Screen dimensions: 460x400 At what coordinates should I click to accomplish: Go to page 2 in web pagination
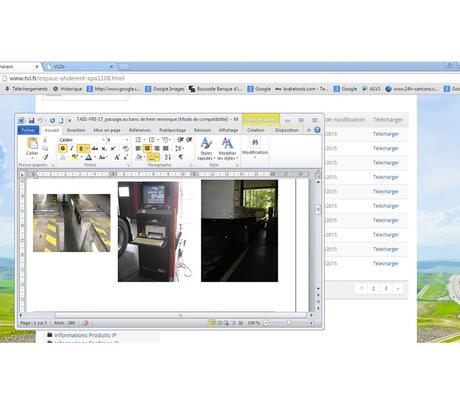click(373, 289)
